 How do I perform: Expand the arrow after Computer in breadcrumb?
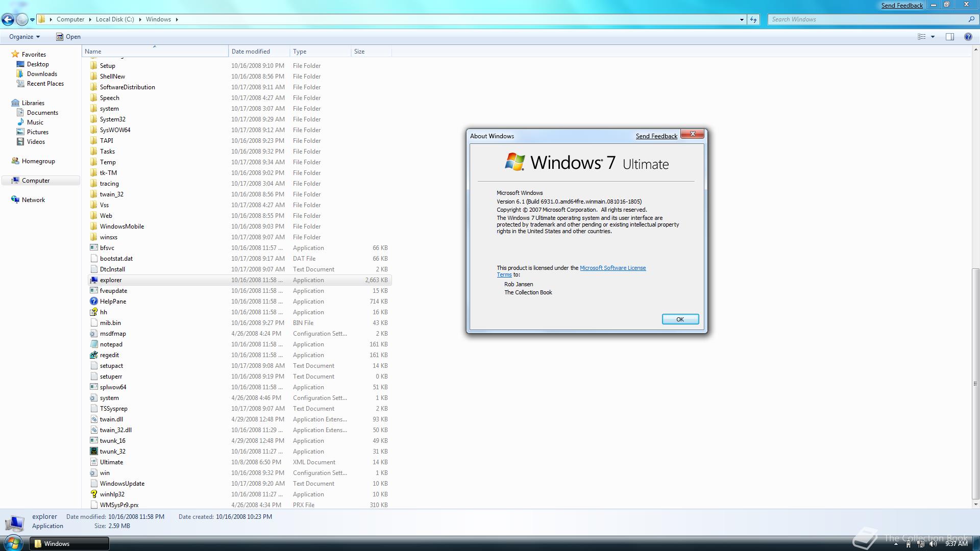(90, 19)
